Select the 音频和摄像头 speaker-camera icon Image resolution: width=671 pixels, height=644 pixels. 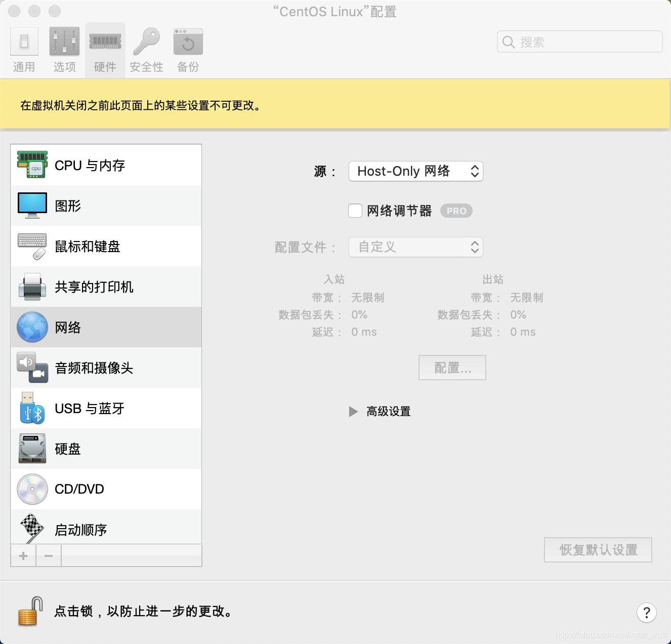point(32,368)
